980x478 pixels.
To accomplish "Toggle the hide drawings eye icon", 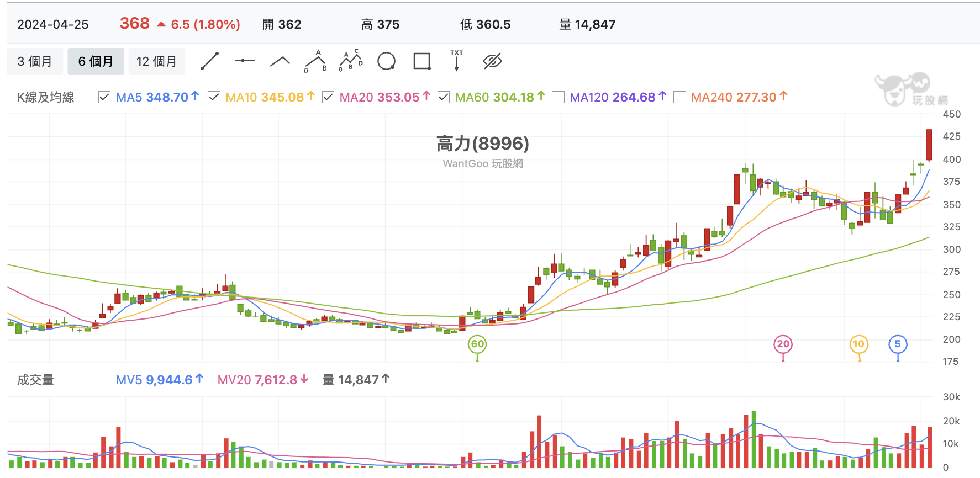I will [492, 61].
